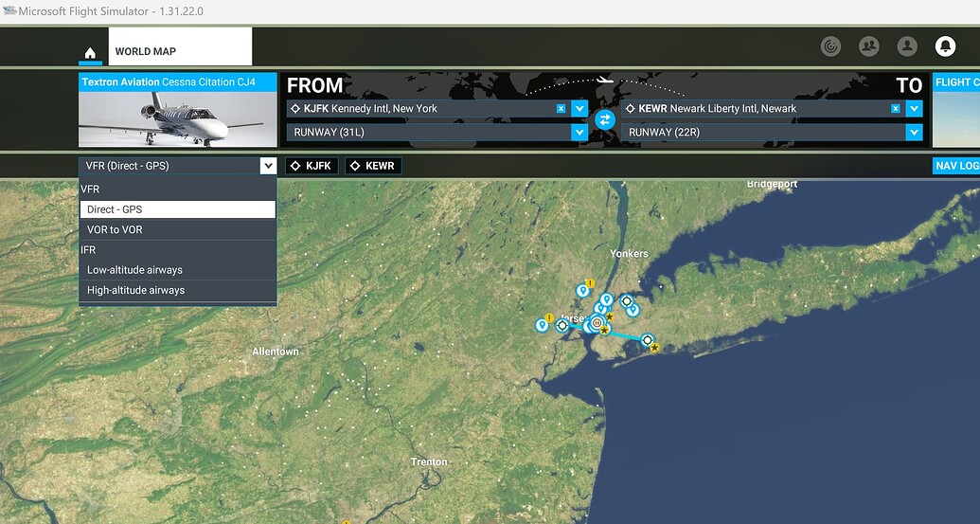Screen dimensions: 980x524
Task: Click the KJFK Kennedy Intl departure field
Action: point(429,109)
